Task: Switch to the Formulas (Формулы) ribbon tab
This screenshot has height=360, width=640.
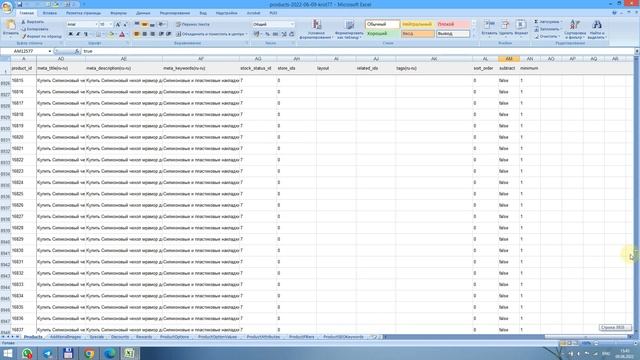Action: (118, 13)
